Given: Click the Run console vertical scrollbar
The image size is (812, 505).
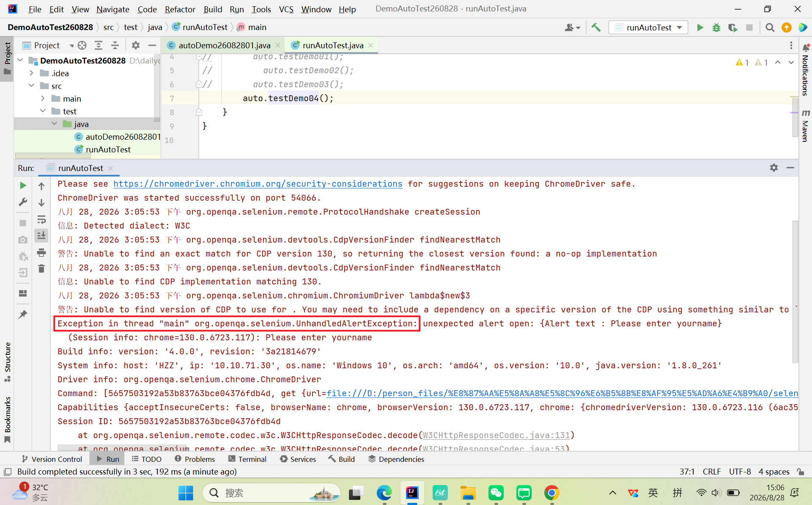Looking at the screenshot, I should coord(795,292).
